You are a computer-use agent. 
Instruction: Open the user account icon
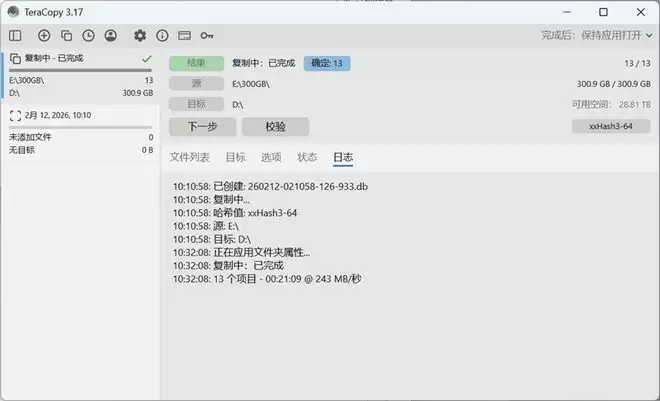point(111,36)
